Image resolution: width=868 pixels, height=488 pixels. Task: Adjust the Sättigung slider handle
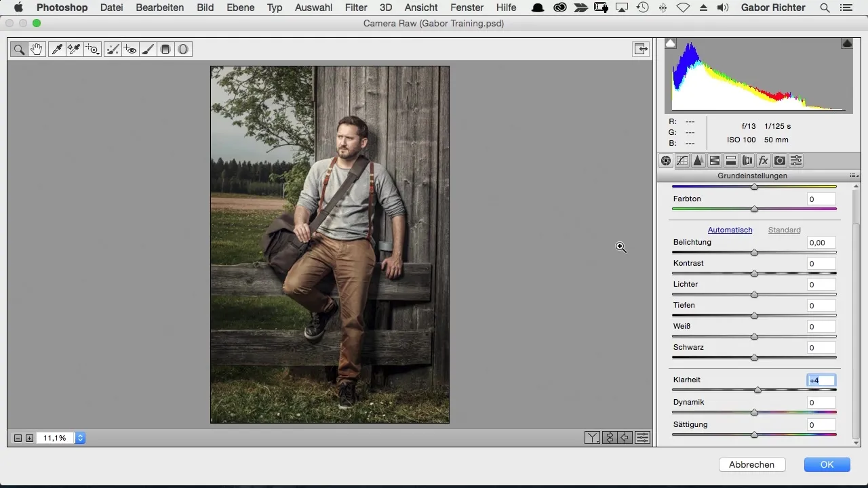point(754,434)
